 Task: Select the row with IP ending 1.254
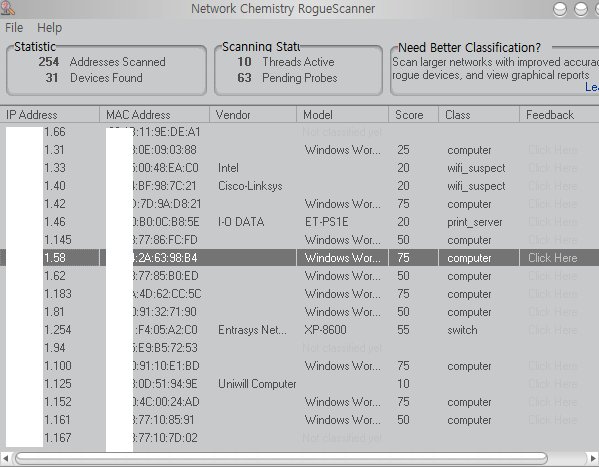(x=300, y=330)
